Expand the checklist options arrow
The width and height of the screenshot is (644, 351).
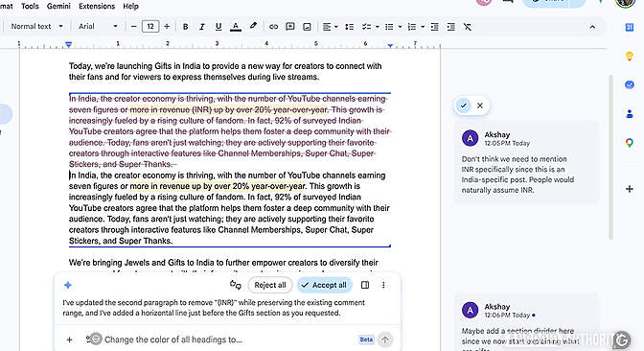(x=377, y=27)
